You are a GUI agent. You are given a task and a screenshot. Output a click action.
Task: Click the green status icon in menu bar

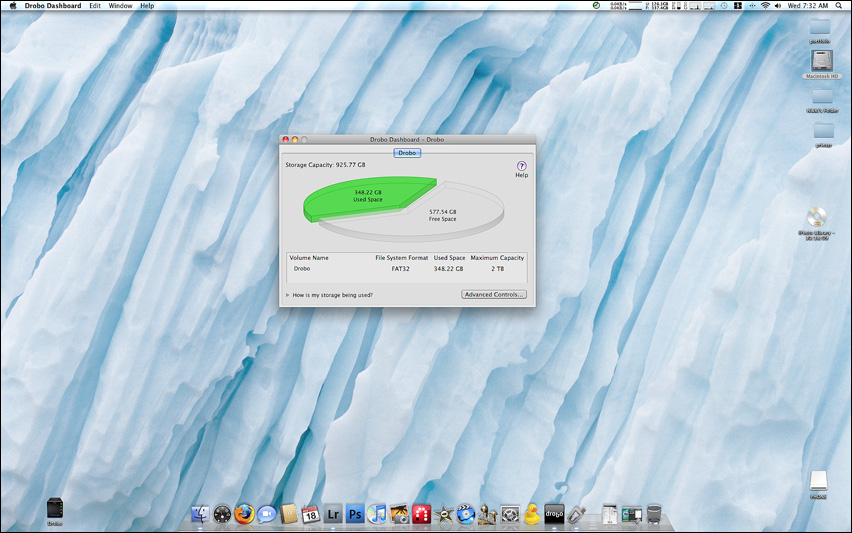coord(596,5)
